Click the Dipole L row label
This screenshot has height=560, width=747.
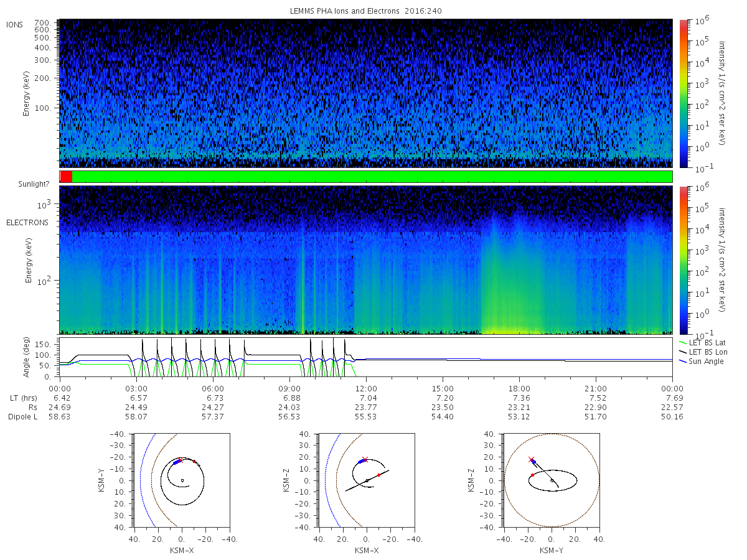click(22, 416)
